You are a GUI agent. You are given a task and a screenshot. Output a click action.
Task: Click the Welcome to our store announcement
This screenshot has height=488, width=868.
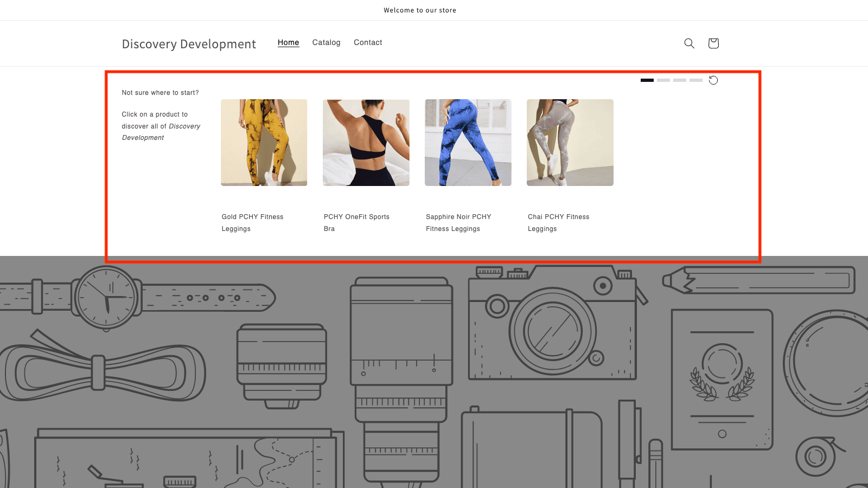[420, 10]
